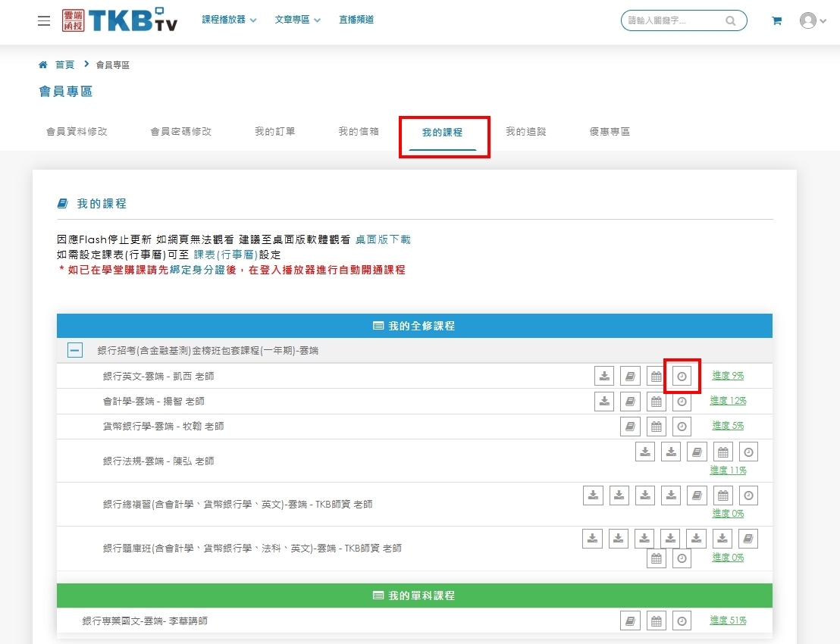
Task: Open the user account avatar dropdown
Action: point(812,21)
